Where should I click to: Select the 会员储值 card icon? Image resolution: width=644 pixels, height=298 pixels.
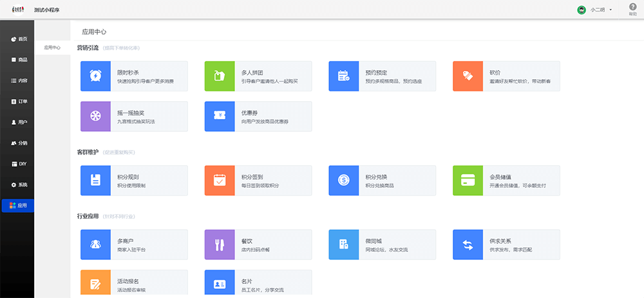coord(468,180)
